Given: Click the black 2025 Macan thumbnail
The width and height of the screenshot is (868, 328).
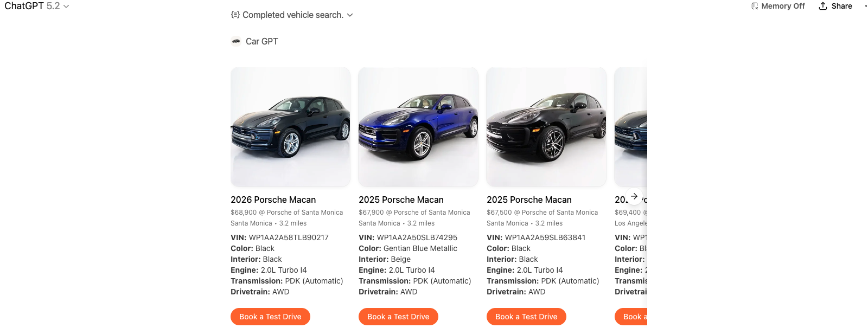Looking at the screenshot, I should [x=546, y=127].
